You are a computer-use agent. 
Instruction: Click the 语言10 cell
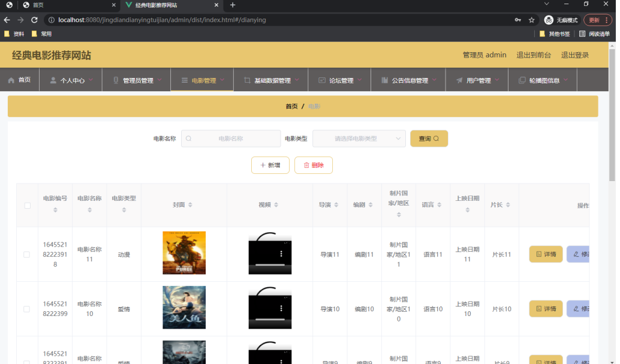pos(433,309)
